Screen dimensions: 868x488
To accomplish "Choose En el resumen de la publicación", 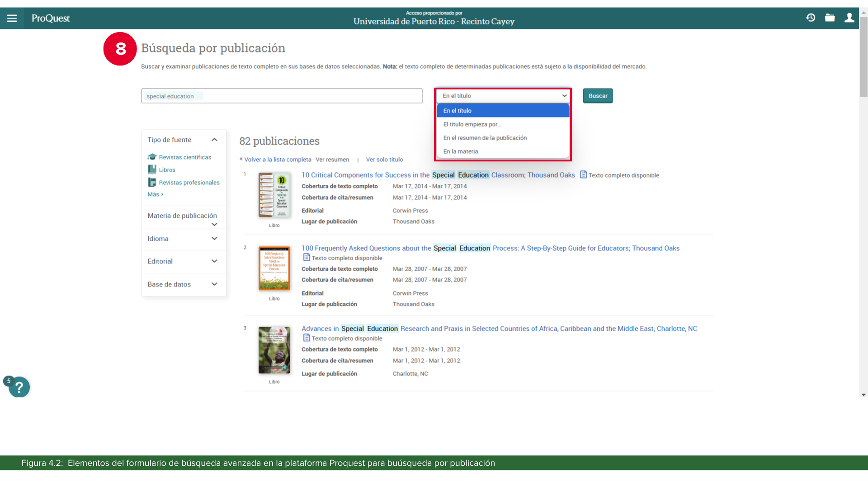I will (x=485, y=138).
